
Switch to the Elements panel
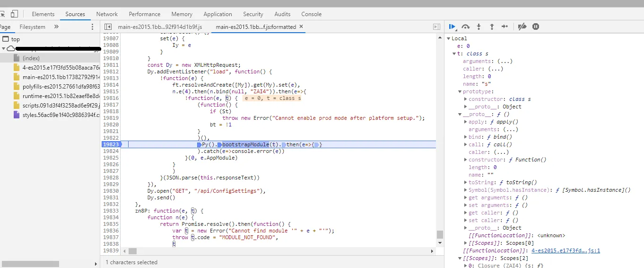(x=43, y=14)
